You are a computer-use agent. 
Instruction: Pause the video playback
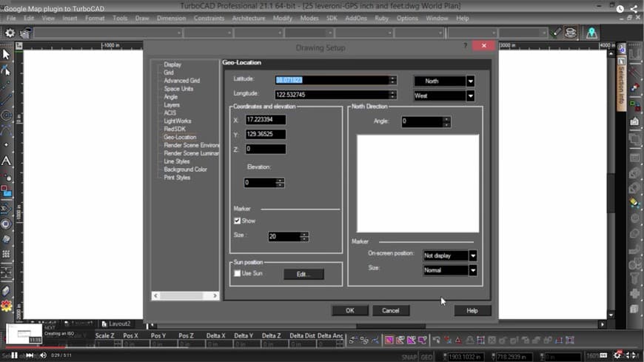click(x=14, y=355)
